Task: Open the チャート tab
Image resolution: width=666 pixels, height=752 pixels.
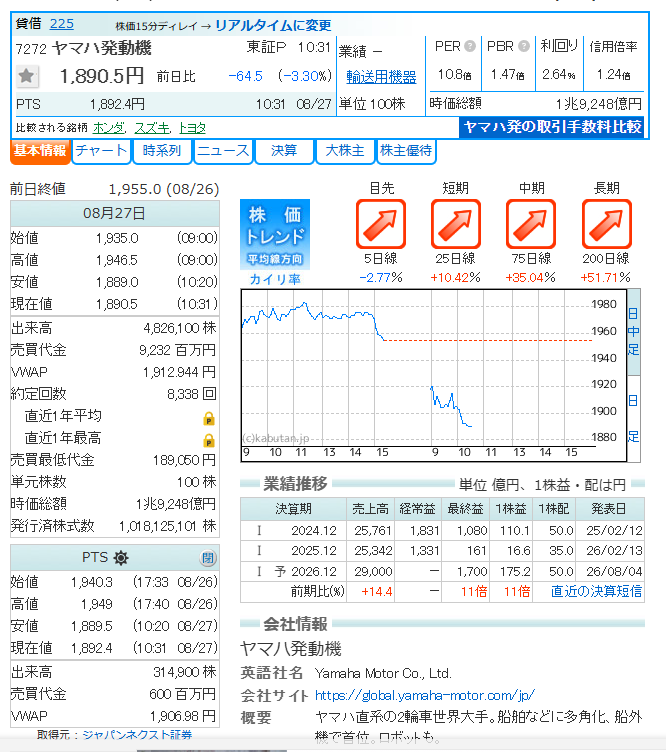Action: click(101, 151)
